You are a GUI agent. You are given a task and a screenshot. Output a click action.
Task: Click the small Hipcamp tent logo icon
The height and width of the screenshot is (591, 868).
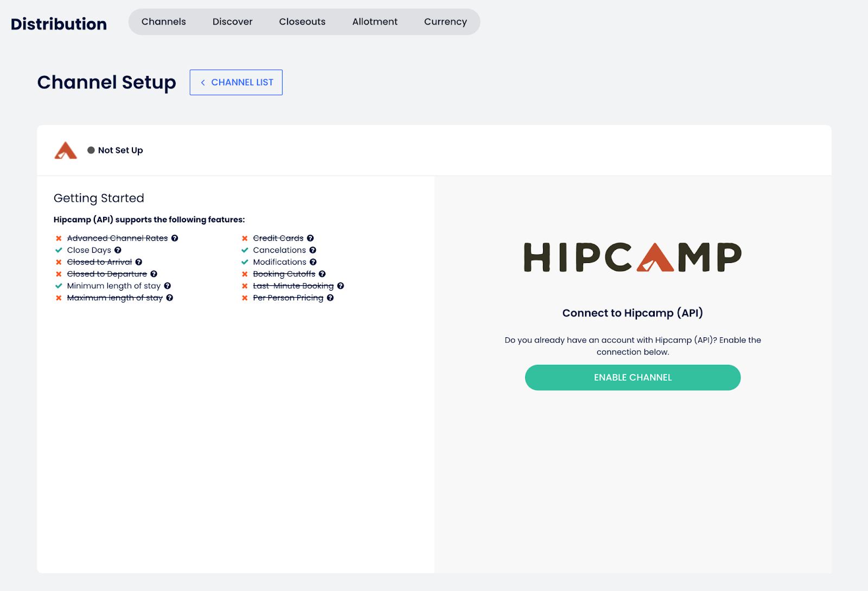(66, 150)
